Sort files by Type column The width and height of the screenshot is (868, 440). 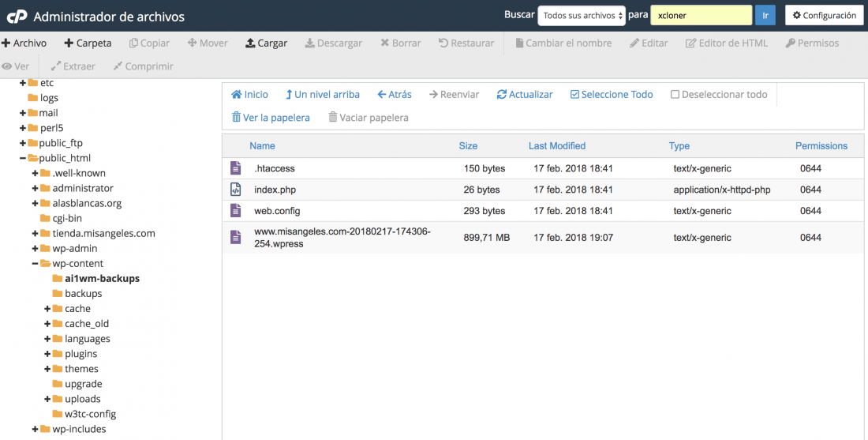[679, 146]
